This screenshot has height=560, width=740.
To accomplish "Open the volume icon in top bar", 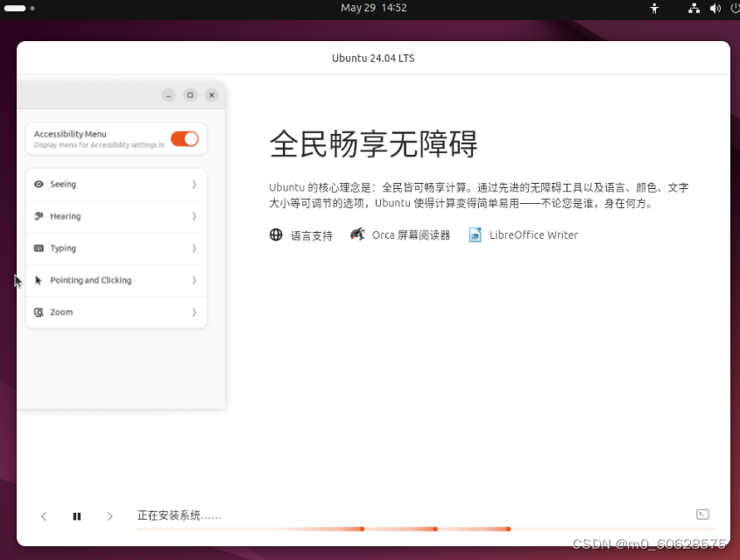I will click(715, 8).
